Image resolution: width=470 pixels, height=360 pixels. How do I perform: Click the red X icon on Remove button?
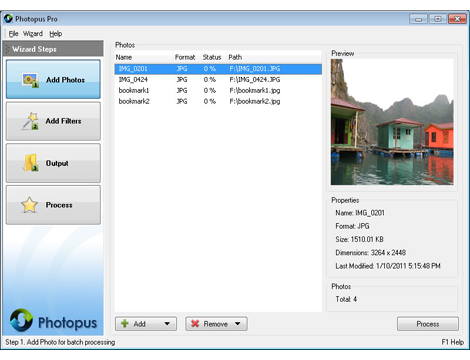(195, 324)
